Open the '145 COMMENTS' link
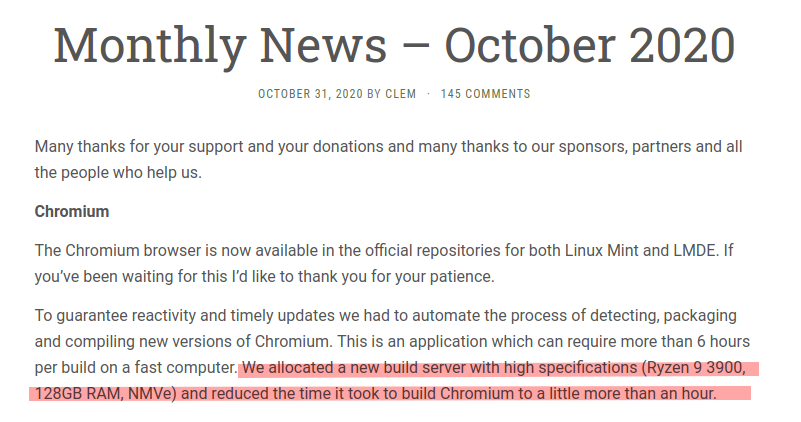801x422 pixels. [x=485, y=94]
